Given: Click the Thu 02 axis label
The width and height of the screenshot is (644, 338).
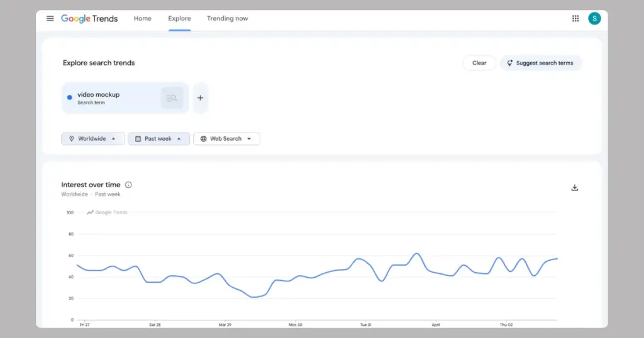Looking at the screenshot, I should coord(506,325).
